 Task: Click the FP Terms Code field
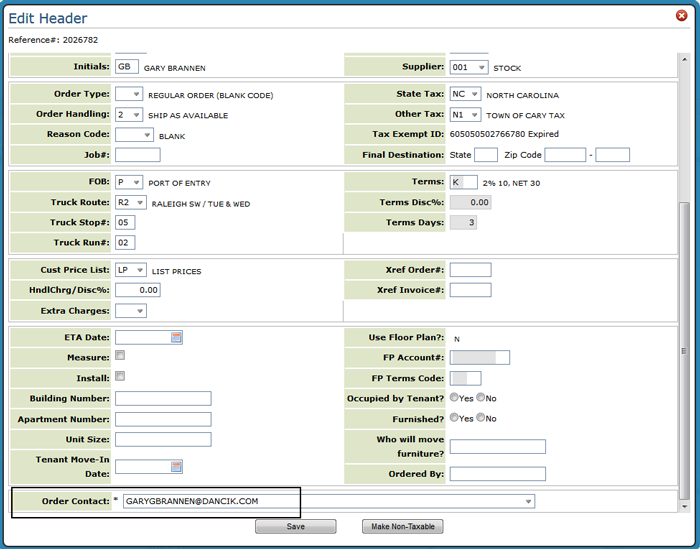[x=466, y=378]
